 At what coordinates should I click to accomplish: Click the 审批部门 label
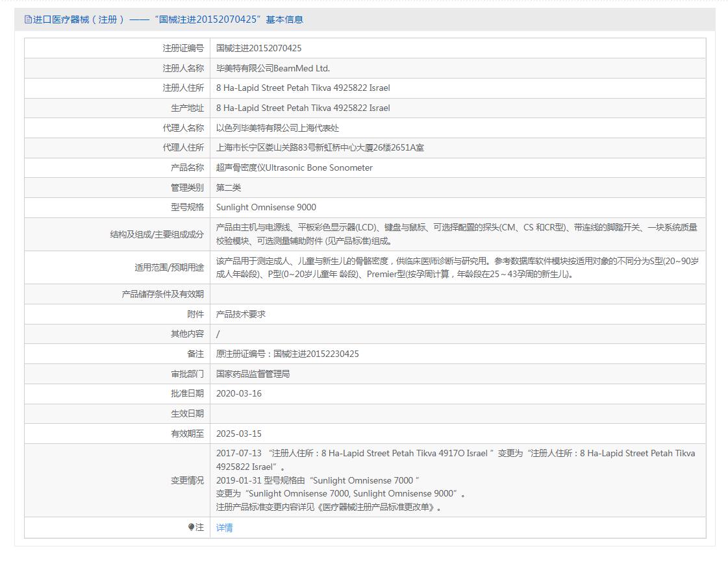pos(187,374)
